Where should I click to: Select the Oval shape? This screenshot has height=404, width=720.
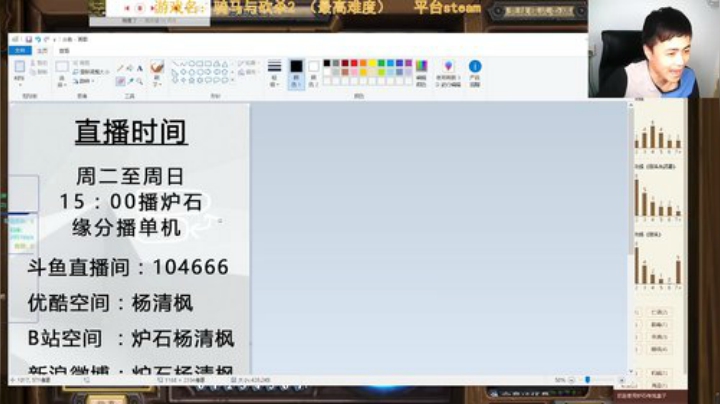point(192,64)
